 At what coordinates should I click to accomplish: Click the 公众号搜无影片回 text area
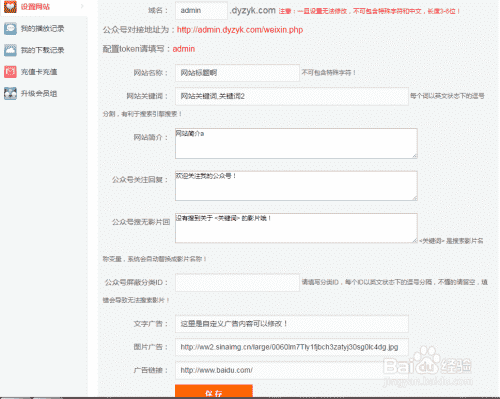tap(296, 228)
